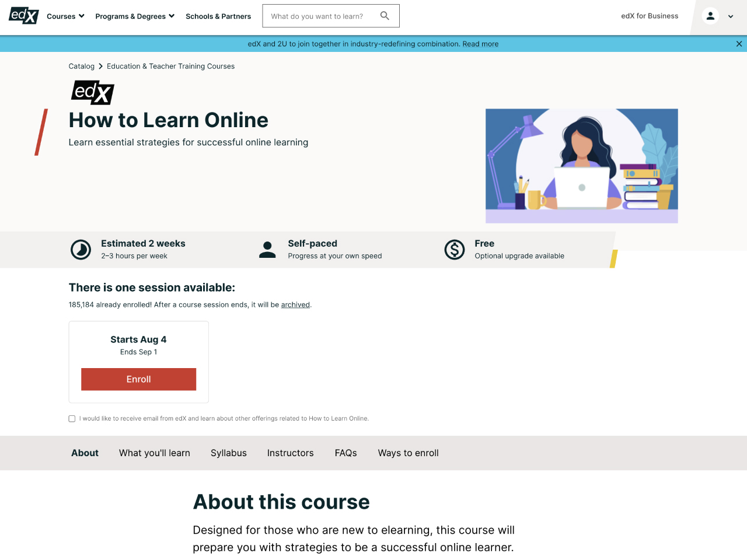This screenshot has height=560, width=747.
Task: Click the course illustration image
Action: 582,166
